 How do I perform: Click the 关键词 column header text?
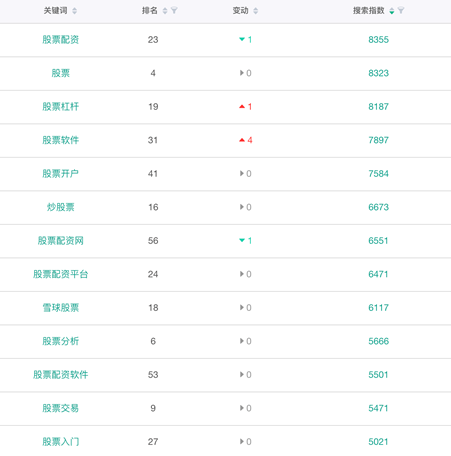coord(56,11)
